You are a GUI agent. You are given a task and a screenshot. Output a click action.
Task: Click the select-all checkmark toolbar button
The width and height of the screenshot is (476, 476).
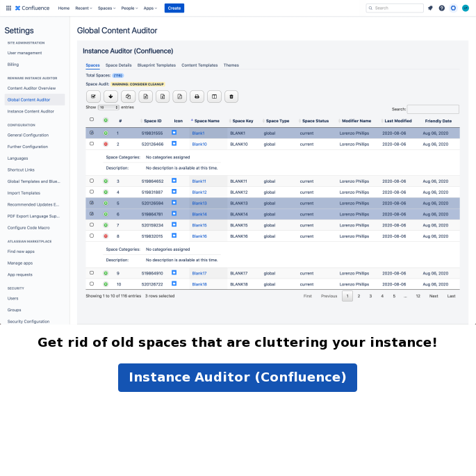[93, 97]
